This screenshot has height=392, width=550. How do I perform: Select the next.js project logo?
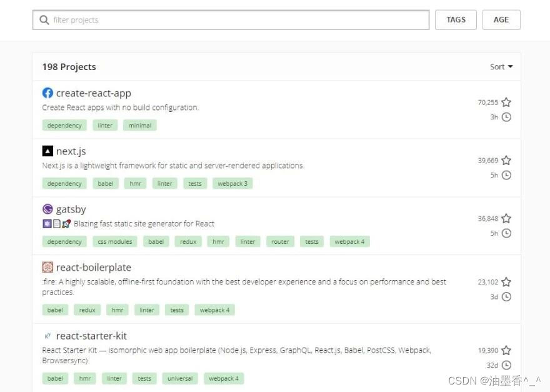[x=47, y=151]
